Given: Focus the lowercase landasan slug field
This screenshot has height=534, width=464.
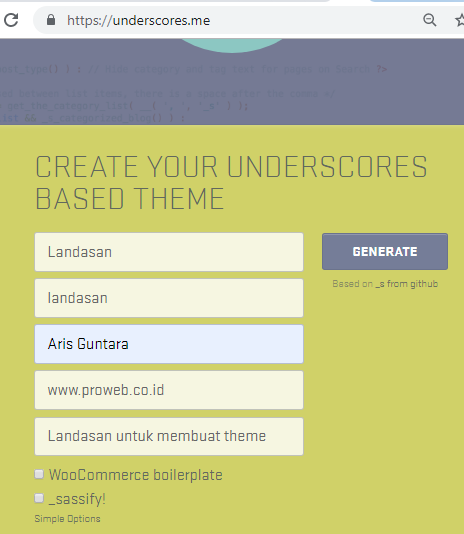Looking at the screenshot, I should pos(169,298).
